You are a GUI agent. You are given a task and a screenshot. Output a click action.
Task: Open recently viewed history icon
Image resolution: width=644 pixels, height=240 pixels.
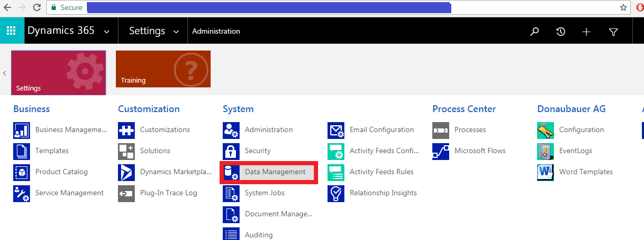561,32
